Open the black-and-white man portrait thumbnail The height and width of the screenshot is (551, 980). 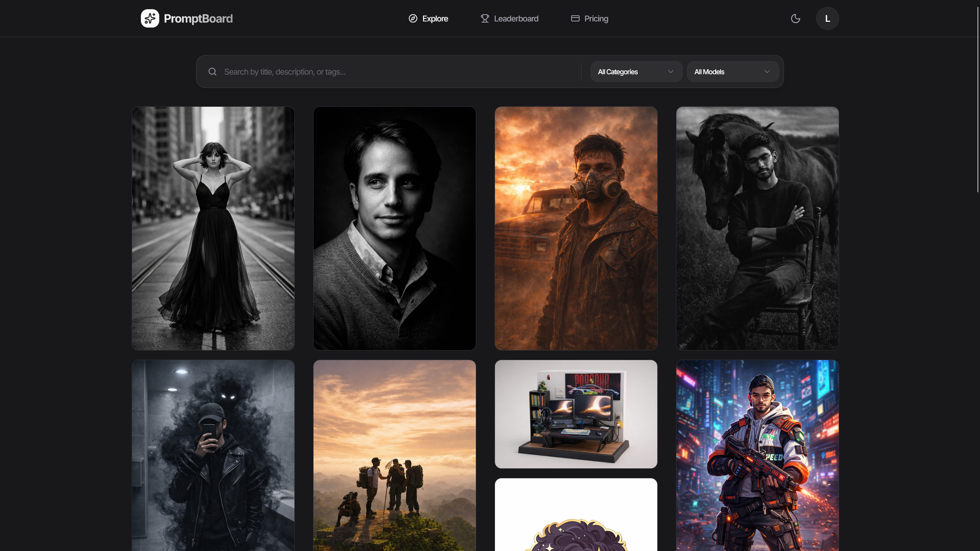click(x=394, y=228)
